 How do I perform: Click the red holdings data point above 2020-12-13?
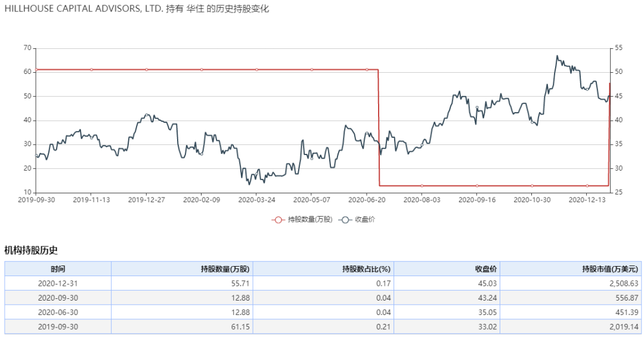587,186
